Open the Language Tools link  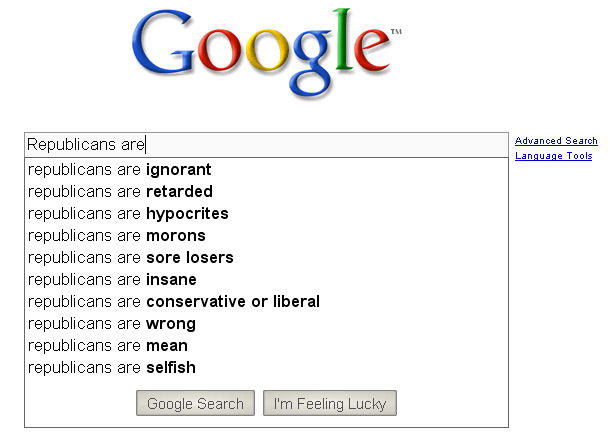[554, 156]
